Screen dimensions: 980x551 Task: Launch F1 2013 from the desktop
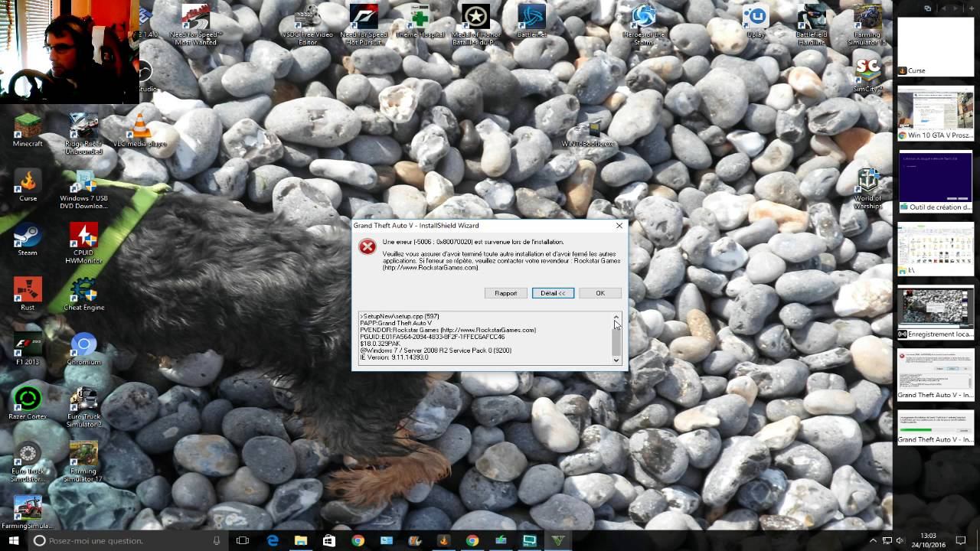tap(28, 350)
